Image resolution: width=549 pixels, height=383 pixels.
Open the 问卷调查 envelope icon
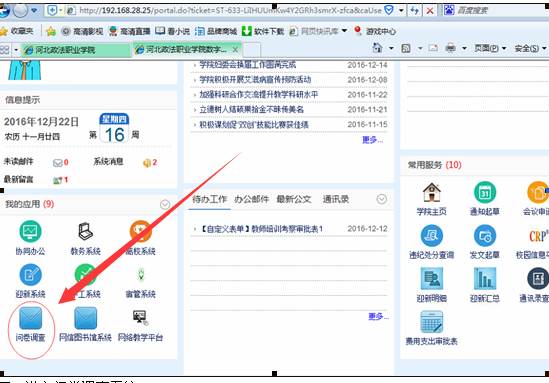[x=30, y=318]
